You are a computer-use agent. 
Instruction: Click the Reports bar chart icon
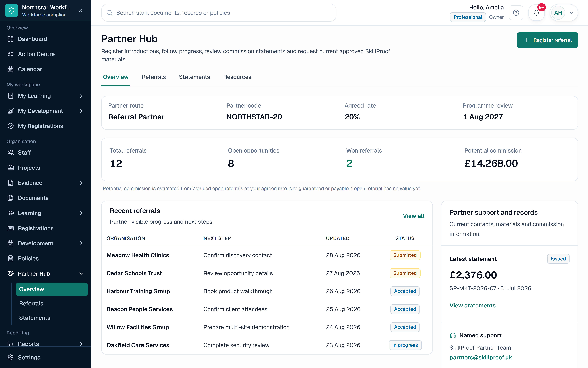point(10,344)
